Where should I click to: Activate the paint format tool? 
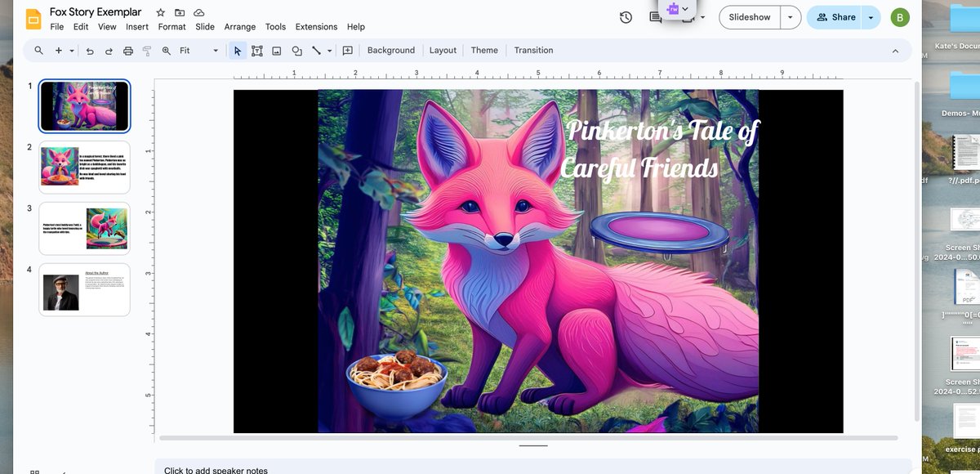pos(147,51)
